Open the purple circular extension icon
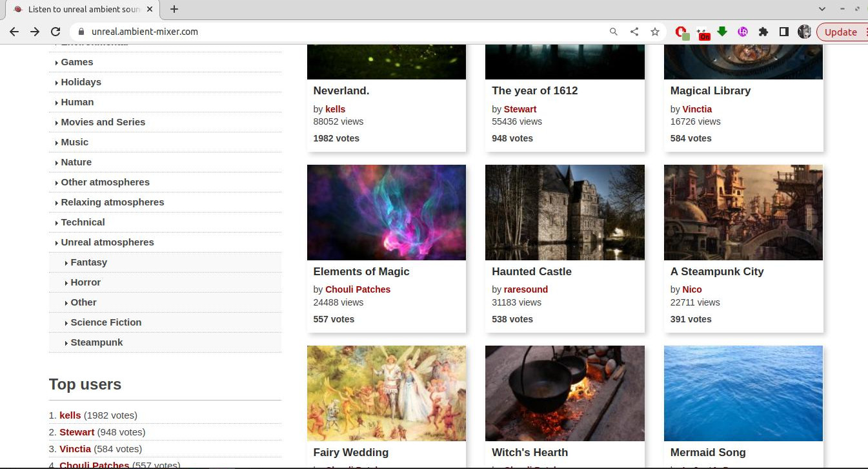This screenshot has width=868, height=469. coord(743,32)
